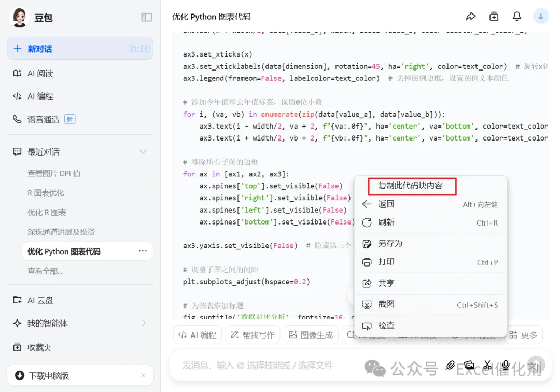Collapse the sidebar with the panel icon
This screenshot has width=560, height=392.
pos(146,17)
